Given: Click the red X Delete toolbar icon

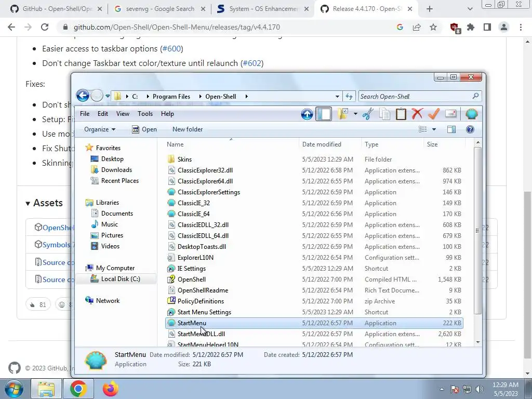Looking at the screenshot, I should 417,114.
